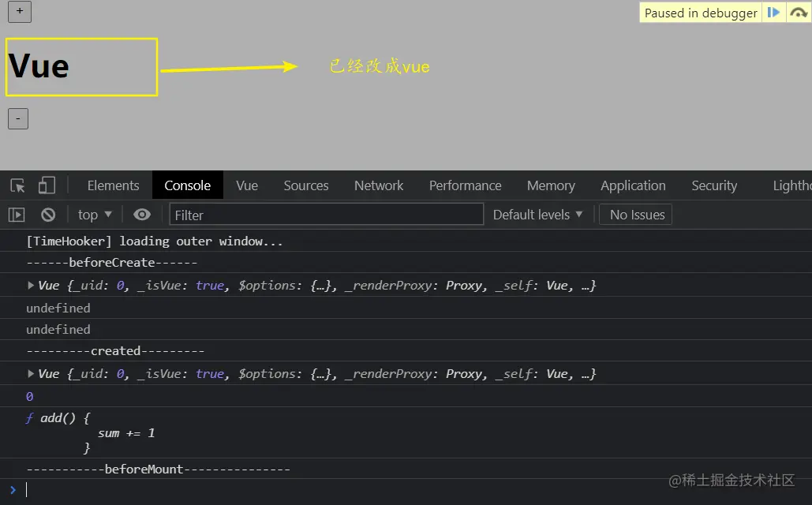Clear the console output

pos(48,215)
